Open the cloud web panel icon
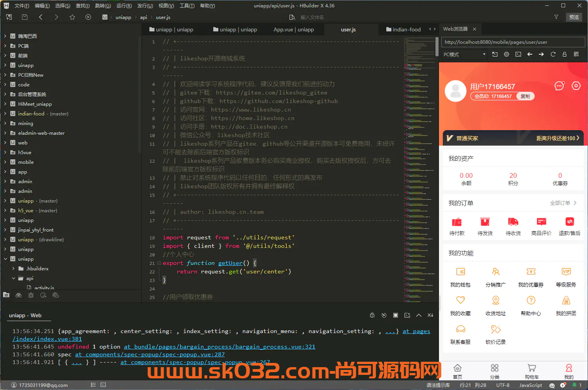The image size is (588, 390). (x=56, y=295)
